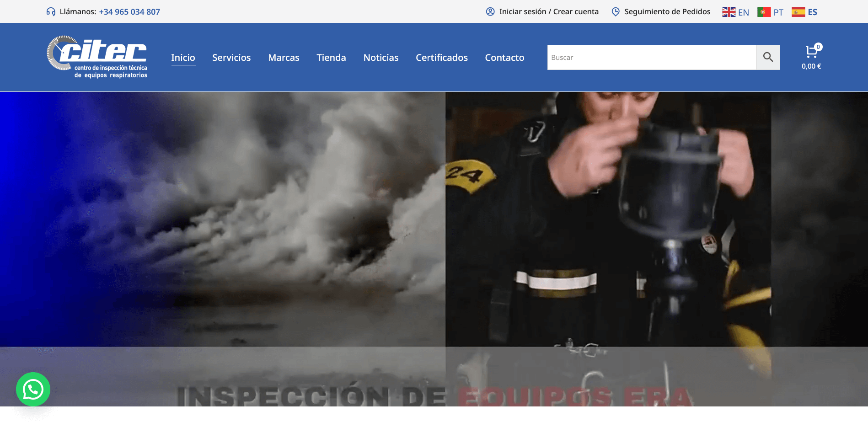The height and width of the screenshot is (422, 868).
Task: Call the phone number +34 965 034 807
Action: [x=129, y=12]
